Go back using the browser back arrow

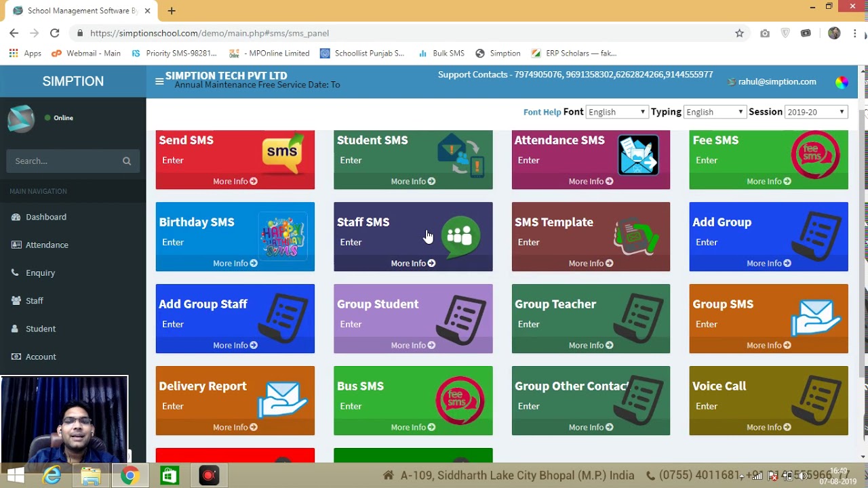pos(14,33)
